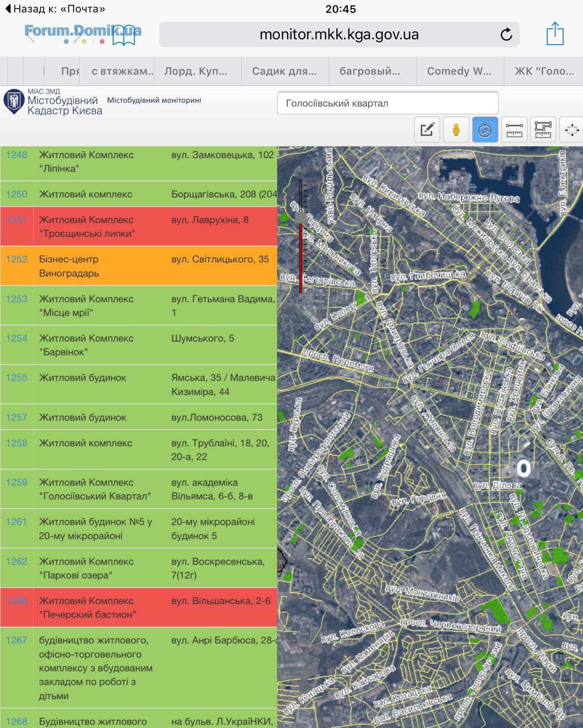Choose the area measurement tool
Image resolution: width=583 pixels, height=728 pixels.
(x=543, y=130)
